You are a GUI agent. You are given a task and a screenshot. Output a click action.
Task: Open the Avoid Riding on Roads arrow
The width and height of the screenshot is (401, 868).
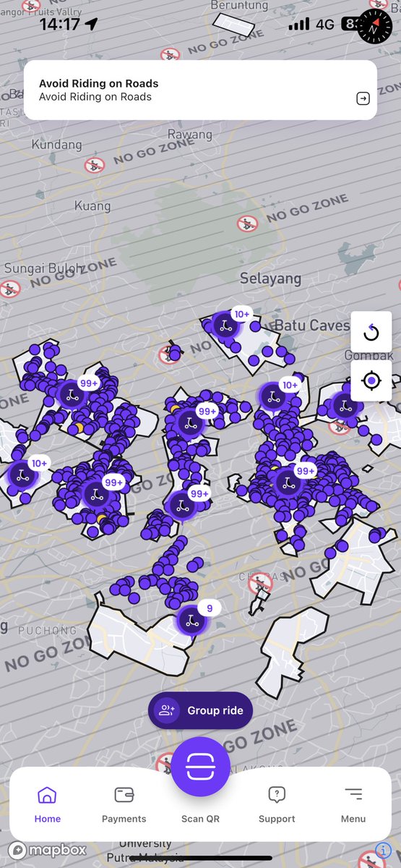coord(363,98)
